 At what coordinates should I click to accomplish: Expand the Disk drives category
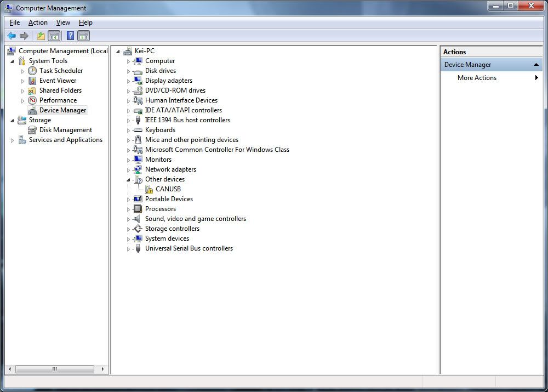(x=128, y=71)
